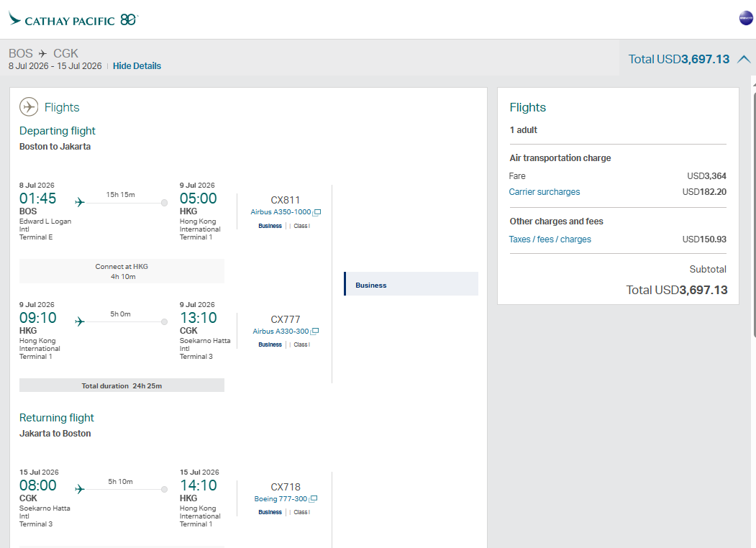The width and height of the screenshot is (756, 548).
Task: Click flight number CX777
Action: click(x=286, y=319)
